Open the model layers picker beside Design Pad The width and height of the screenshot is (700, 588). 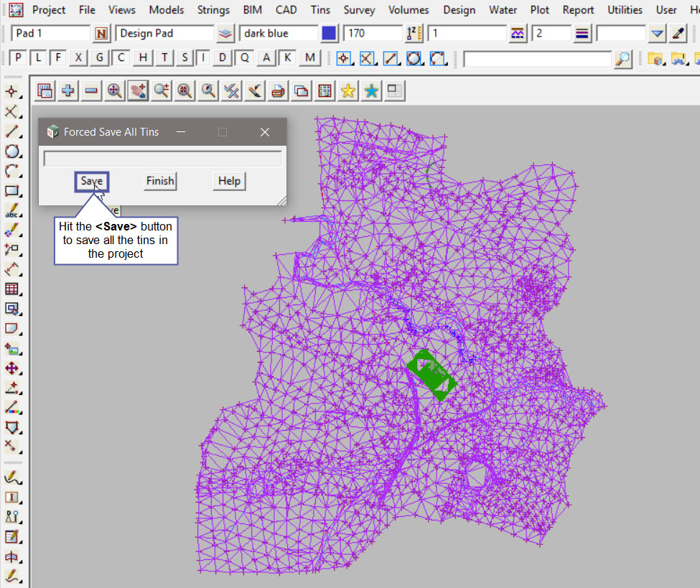point(225,34)
